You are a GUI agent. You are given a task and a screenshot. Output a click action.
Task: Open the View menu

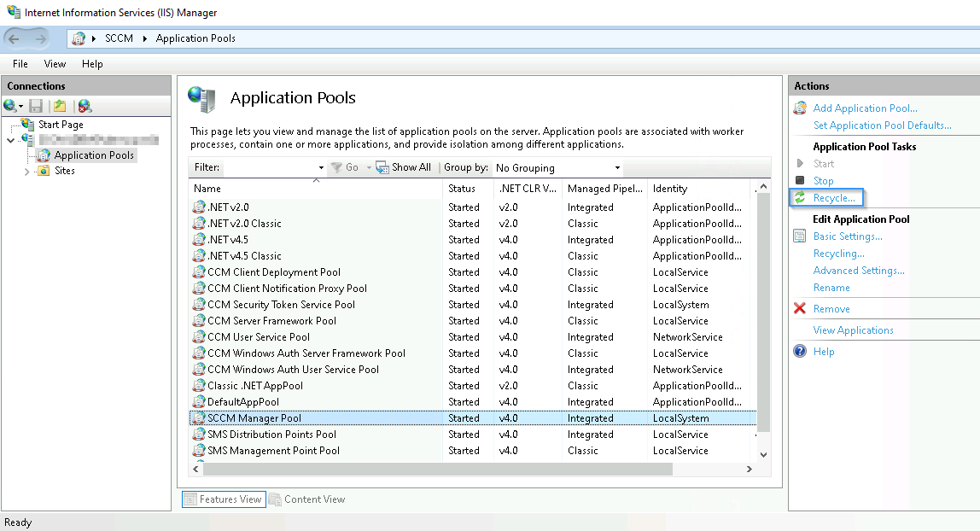(x=55, y=64)
